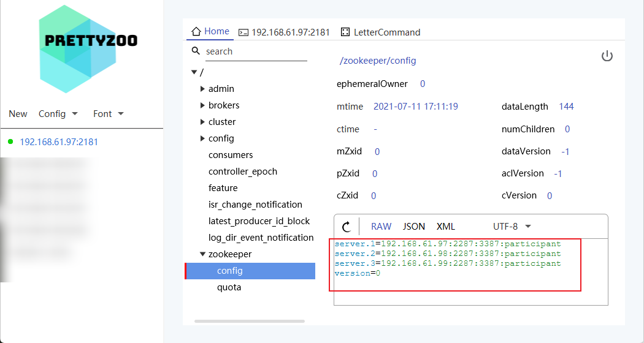Switch data view to XML
Image resolution: width=644 pixels, height=343 pixels.
point(446,227)
